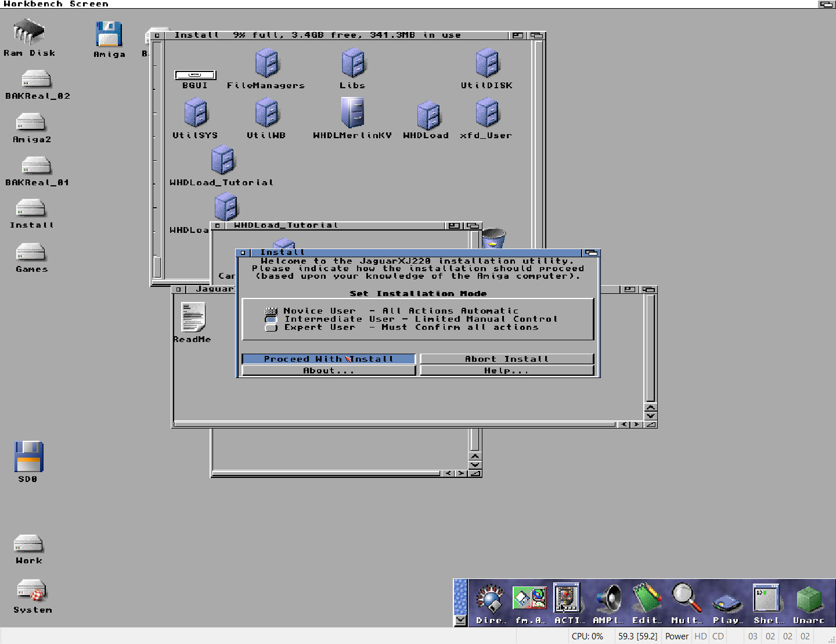This screenshot has height=644, width=836.
Task: Open the Install drive on the desktop
Action: coord(31,208)
